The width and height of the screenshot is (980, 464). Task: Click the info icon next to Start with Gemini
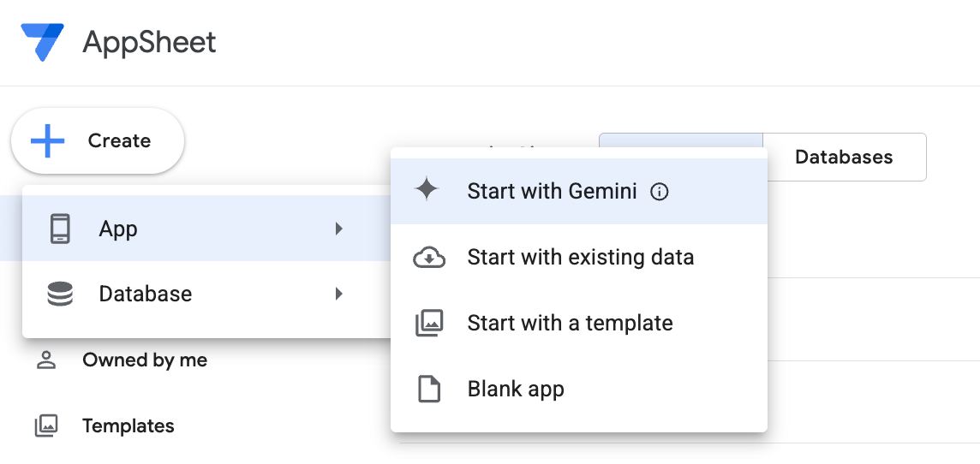660,192
